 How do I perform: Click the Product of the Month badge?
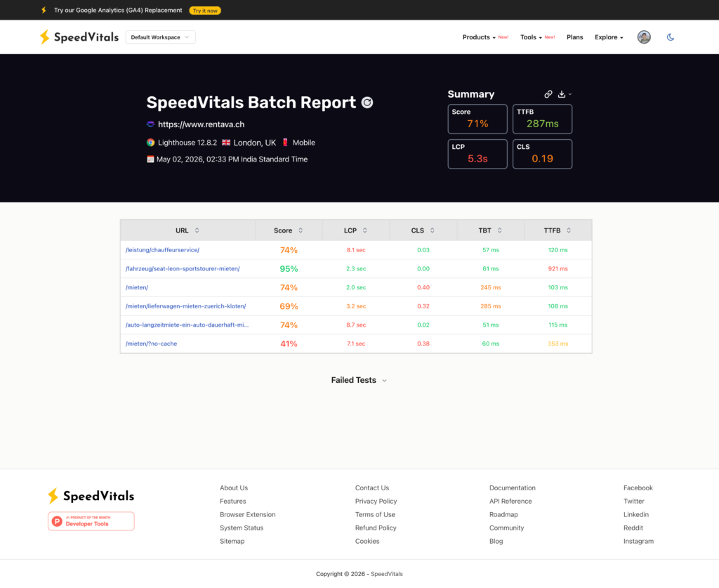point(91,521)
